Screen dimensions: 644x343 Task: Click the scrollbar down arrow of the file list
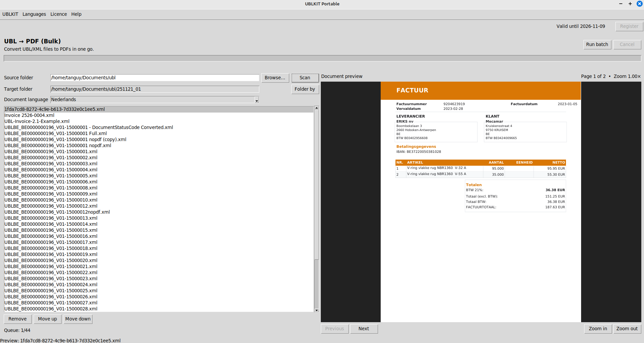(x=316, y=310)
